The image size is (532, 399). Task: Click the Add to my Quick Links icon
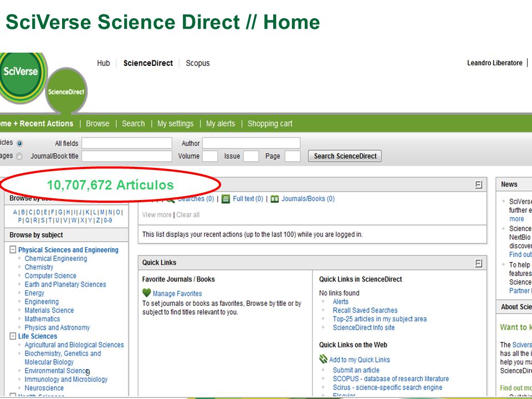(x=323, y=359)
